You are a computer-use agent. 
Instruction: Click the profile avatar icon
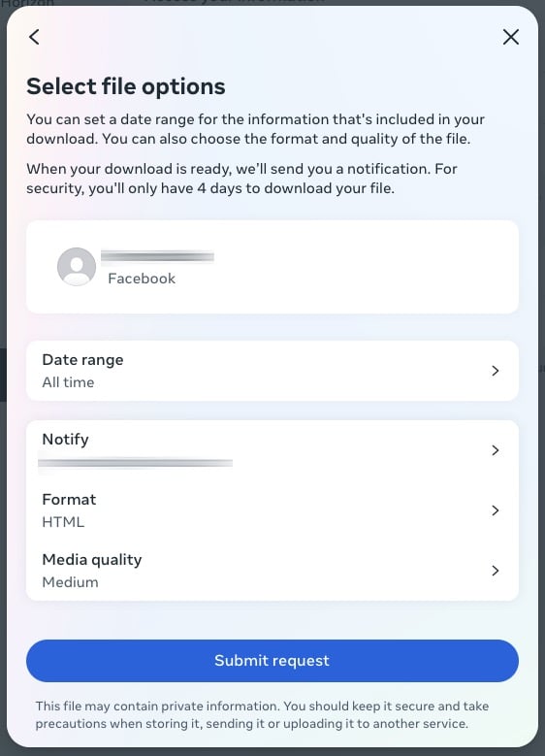(x=77, y=267)
